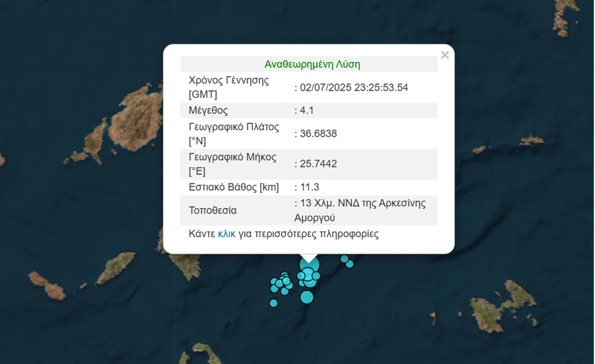Click the magnitude value 4.1
Viewport: 595px width, 364px height.
307,110
